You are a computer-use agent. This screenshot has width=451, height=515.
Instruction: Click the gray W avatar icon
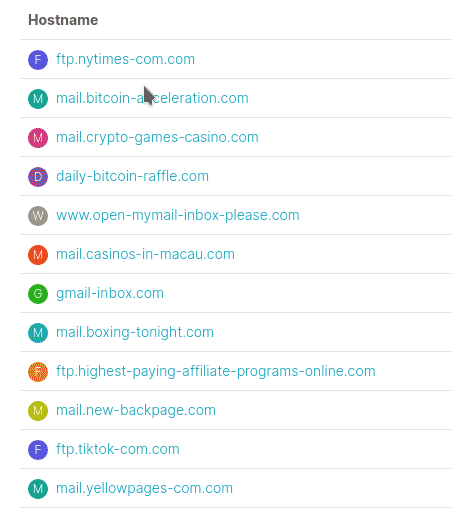(38, 216)
